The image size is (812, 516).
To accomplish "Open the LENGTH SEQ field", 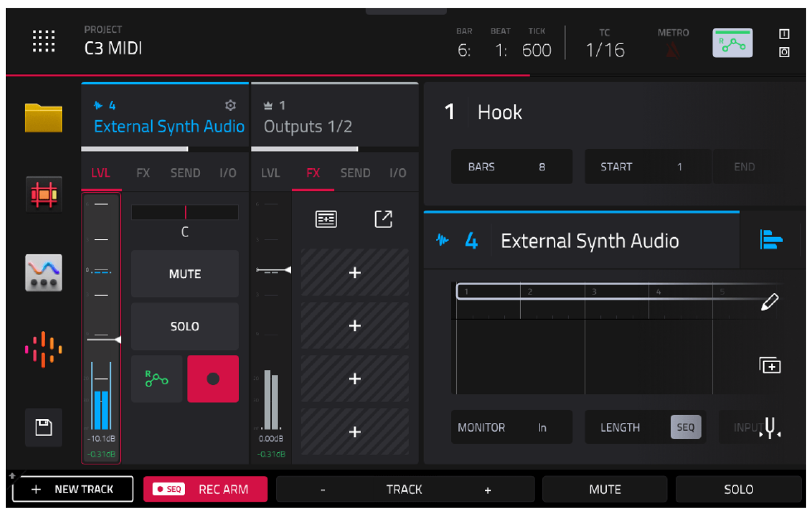I will coord(645,428).
